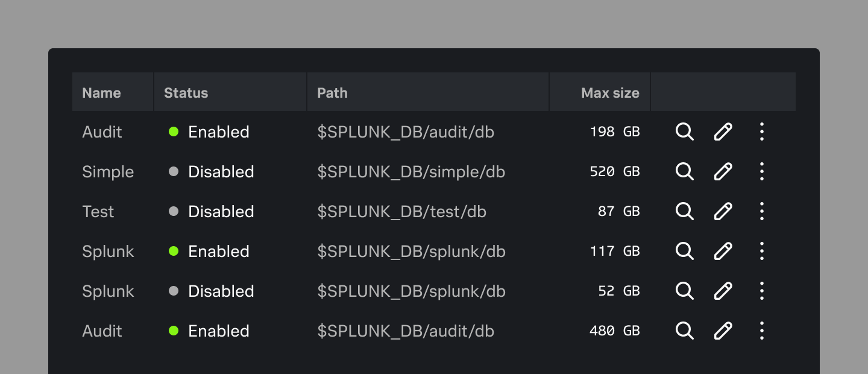
Task: Select the edit pencil in the Test row
Action: click(x=723, y=211)
